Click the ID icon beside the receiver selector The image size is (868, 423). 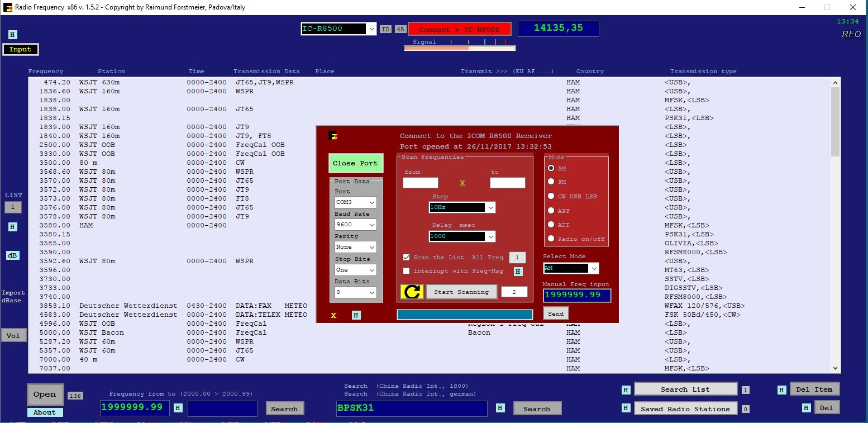coord(385,28)
